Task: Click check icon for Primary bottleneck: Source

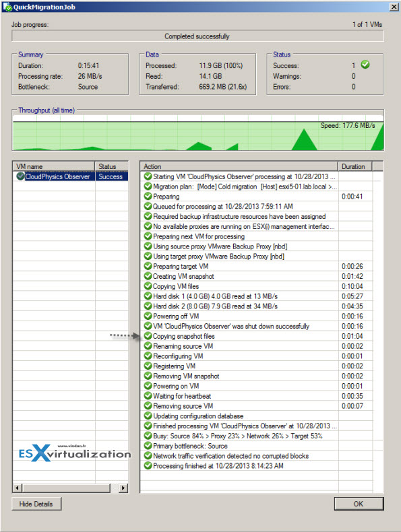Action: pyautogui.click(x=148, y=446)
